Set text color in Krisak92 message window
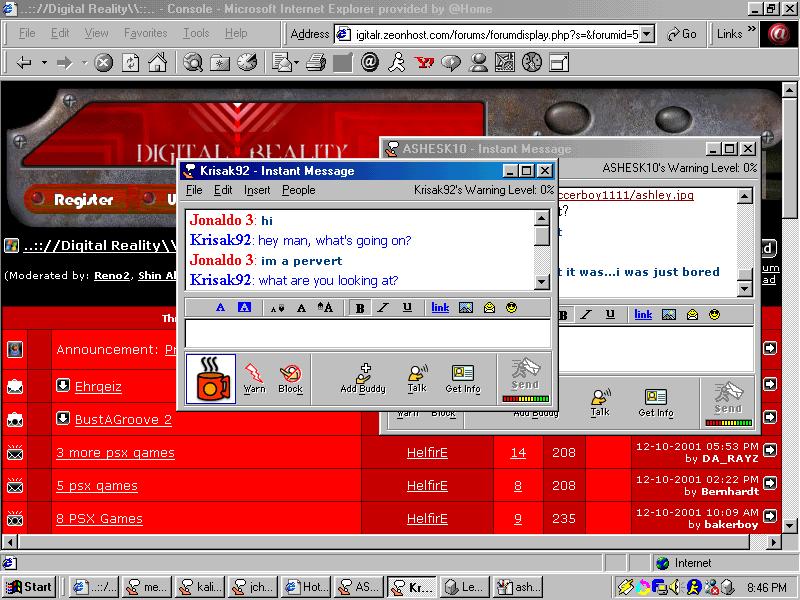This screenshot has width=800, height=600. click(220, 308)
